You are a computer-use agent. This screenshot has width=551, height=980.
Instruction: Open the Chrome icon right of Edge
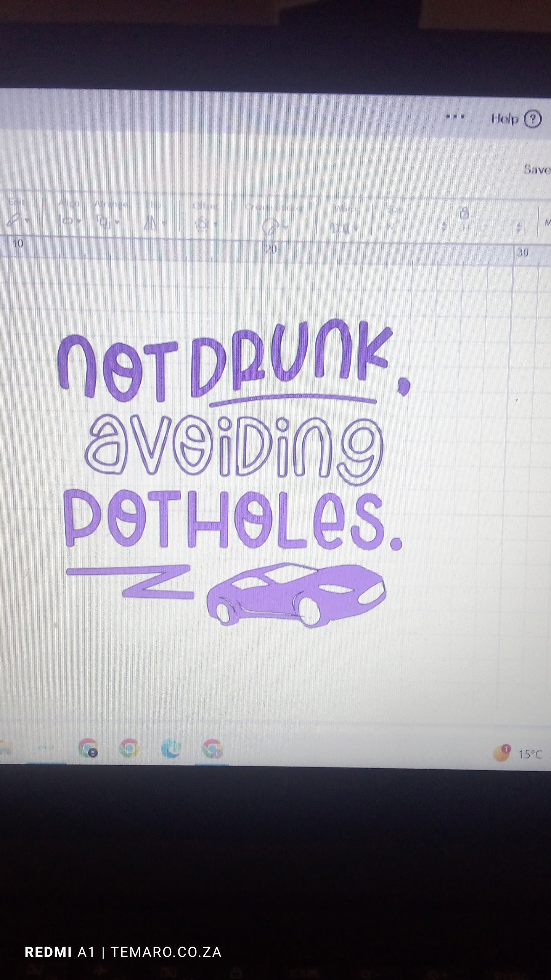click(x=212, y=748)
